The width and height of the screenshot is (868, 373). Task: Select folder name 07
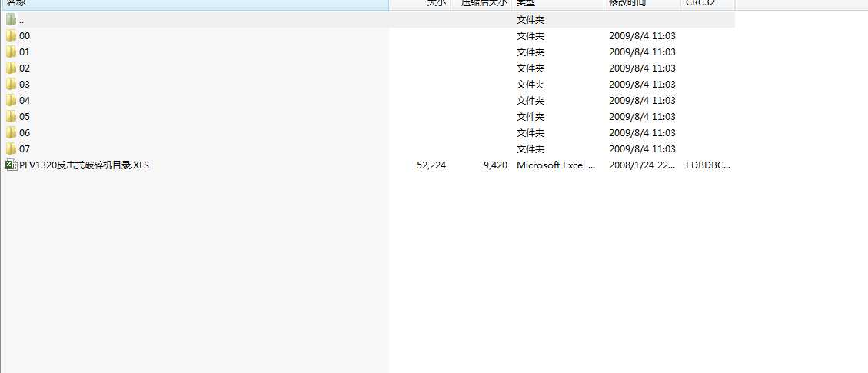point(25,149)
